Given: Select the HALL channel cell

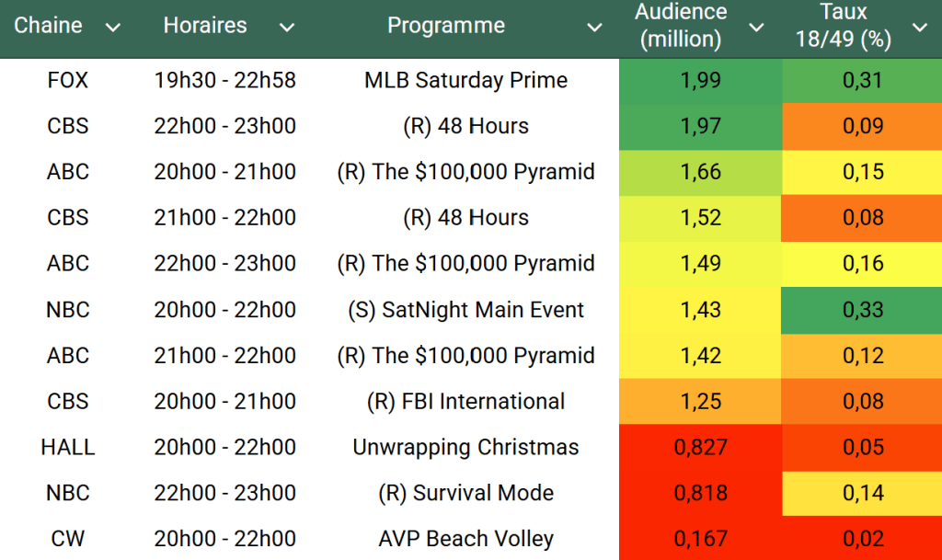Looking at the screenshot, I should (x=68, y=448).
